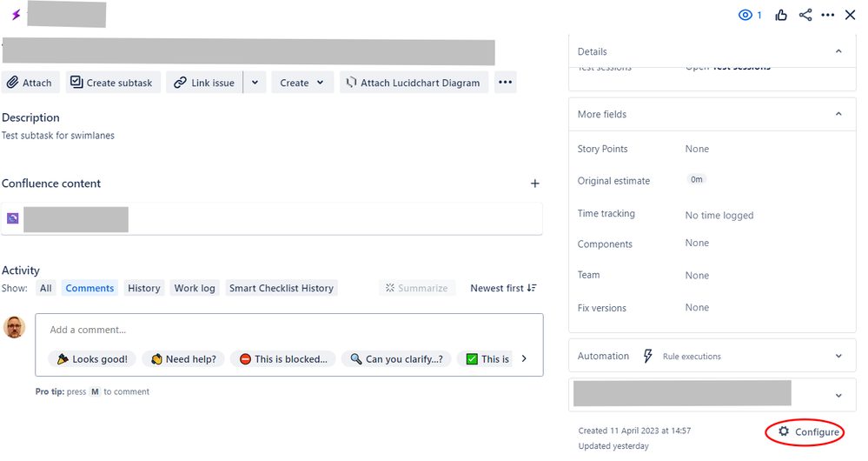Click the Description text 'Test subtask for swimlanes'
Viewport: 868px width, 461px height.
point(58,136)
